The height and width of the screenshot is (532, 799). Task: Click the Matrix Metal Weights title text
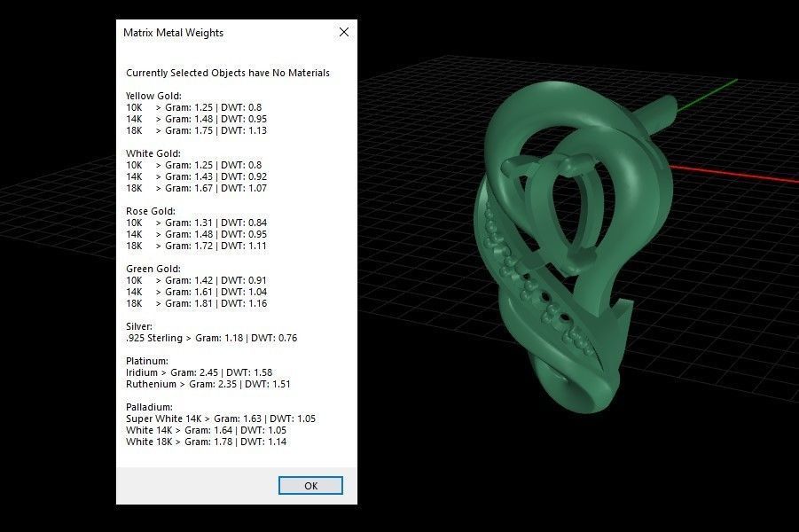tap(173, 33)
